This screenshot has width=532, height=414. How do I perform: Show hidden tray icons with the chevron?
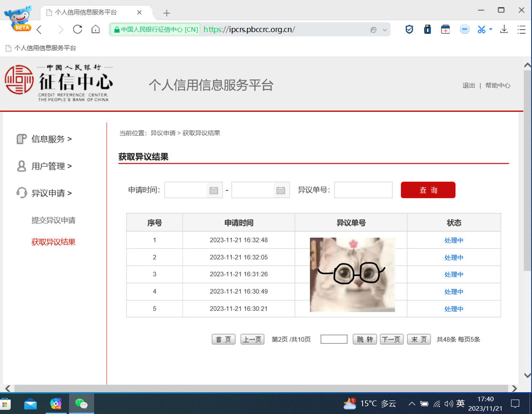tap(412, 404)
